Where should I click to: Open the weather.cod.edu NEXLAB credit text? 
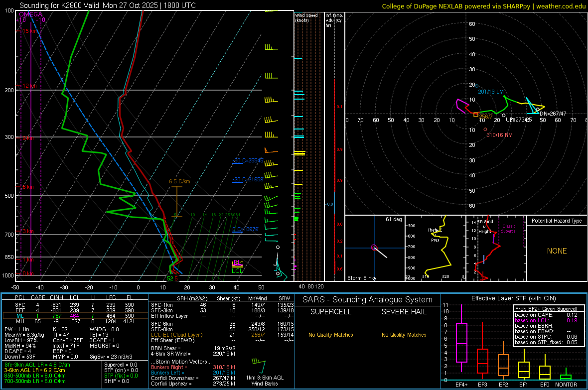click(483, 6)
